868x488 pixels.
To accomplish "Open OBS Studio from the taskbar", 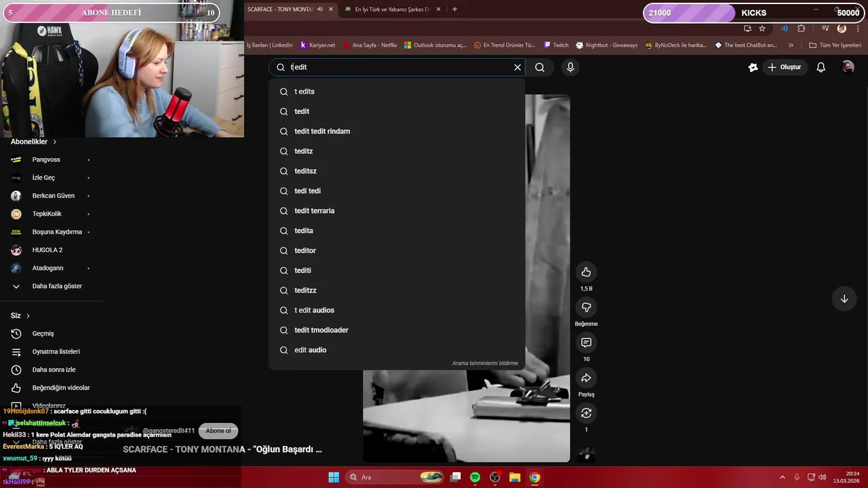I will coord(495,477).
